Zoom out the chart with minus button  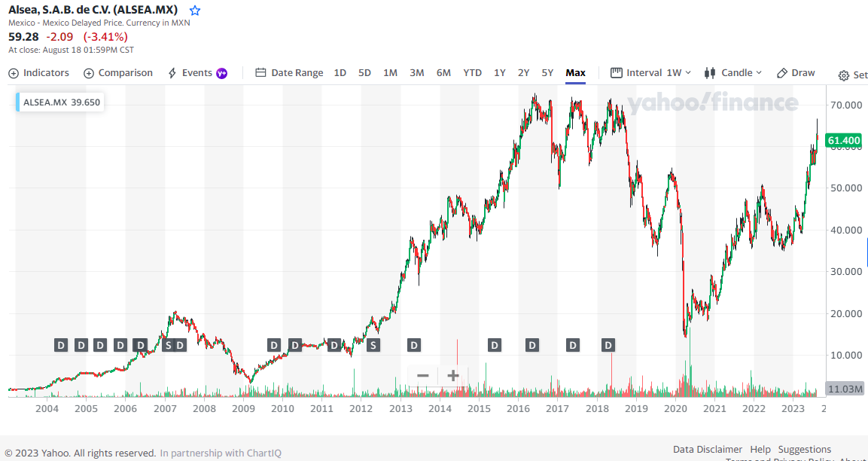coord(423,376)
